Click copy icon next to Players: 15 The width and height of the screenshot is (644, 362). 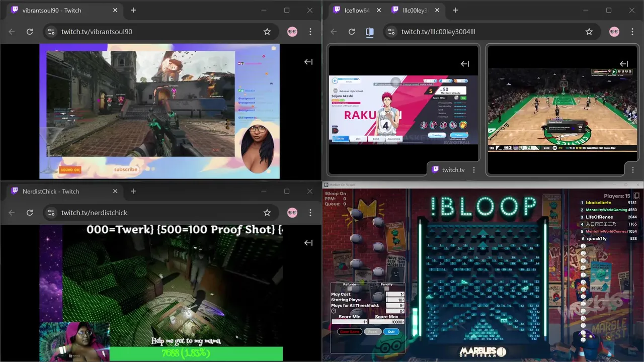click(636, 196)
